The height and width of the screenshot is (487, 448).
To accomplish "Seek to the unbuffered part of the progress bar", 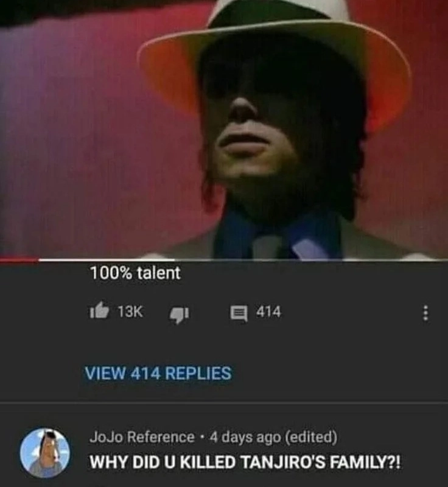I will (x=311, y=260).
